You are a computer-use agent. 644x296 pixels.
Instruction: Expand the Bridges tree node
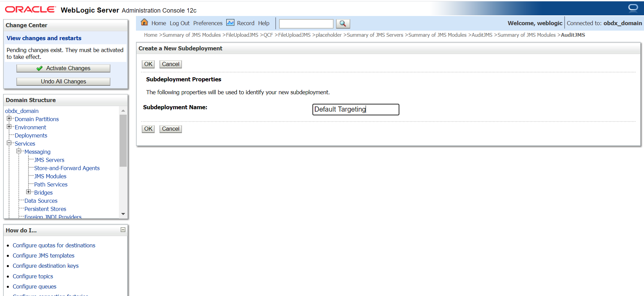[28, 192]
